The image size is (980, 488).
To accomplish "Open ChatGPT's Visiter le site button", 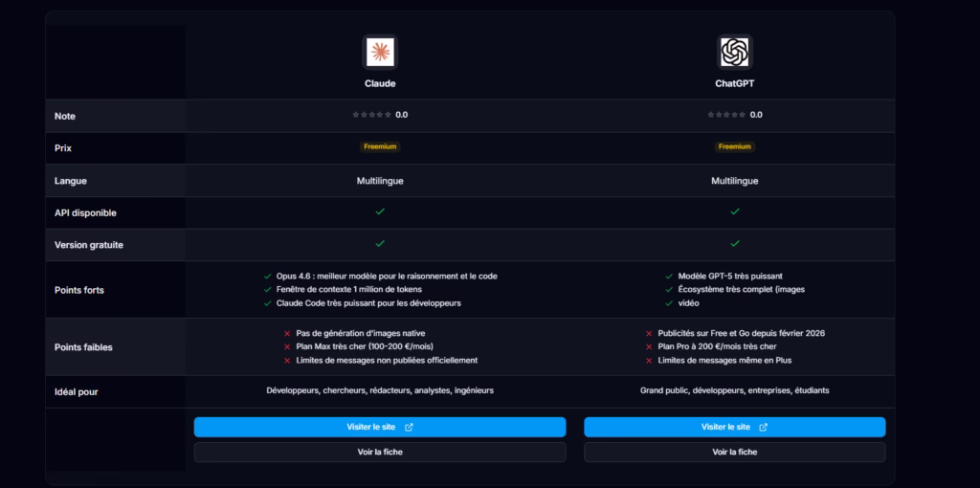I will (x=734, y=428).
